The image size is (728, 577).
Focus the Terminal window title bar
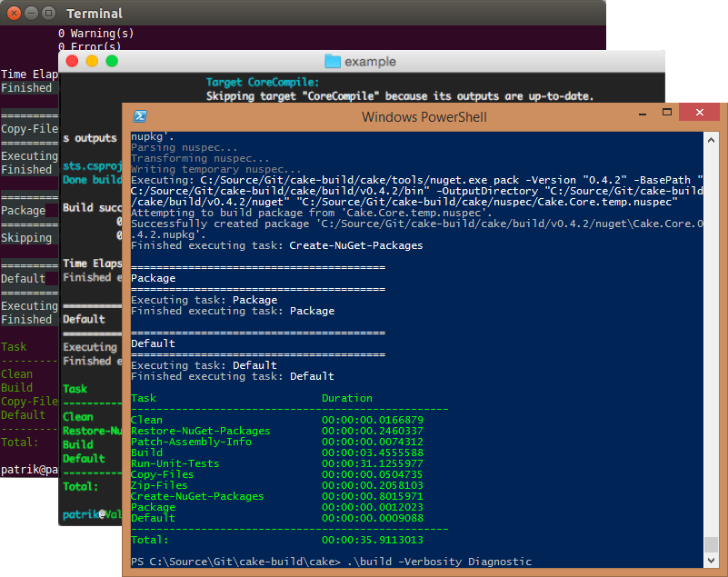click(x=273, y=14)
